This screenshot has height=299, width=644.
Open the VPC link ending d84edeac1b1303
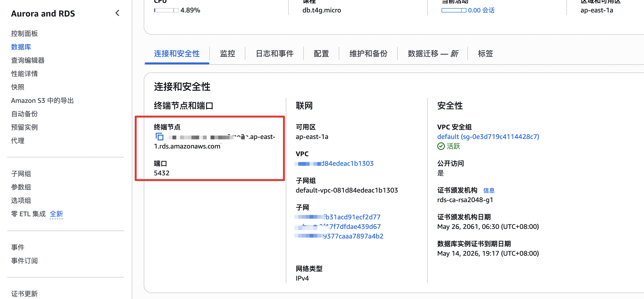(x=334, y=163)
